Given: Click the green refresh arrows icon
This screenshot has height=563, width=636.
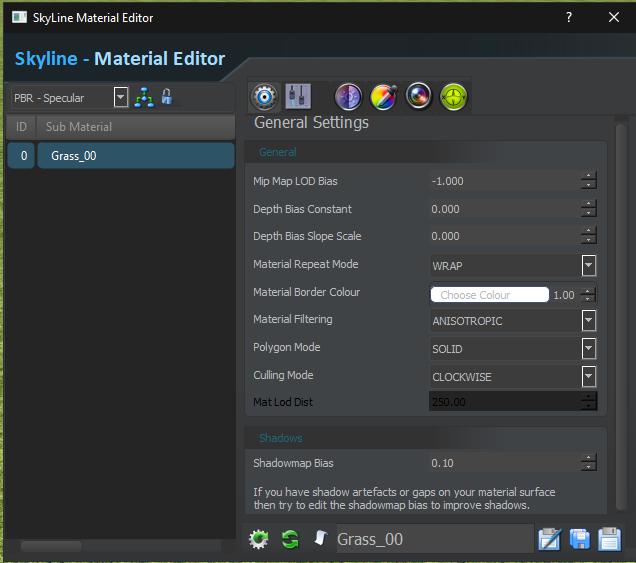Looking at the screenshot, I should [x=290, y=539].
